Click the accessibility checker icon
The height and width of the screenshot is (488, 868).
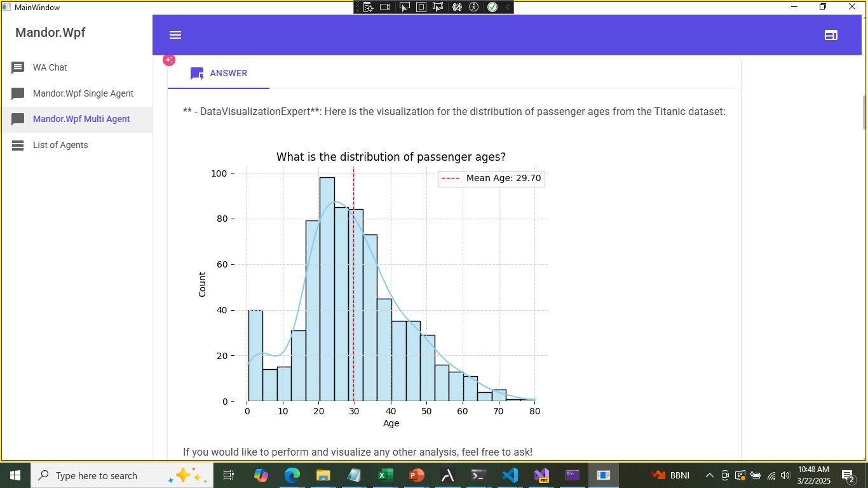point(474,7)
